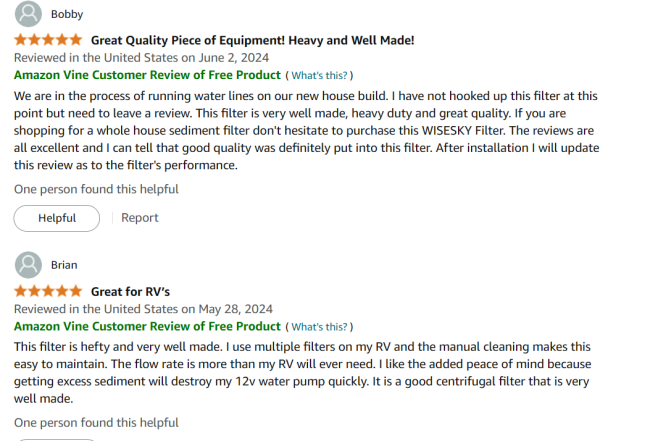Click Amazon Vine label on Bobby's review
The width and height of the screenshot is (650, 441).
[x=147, y=75]
